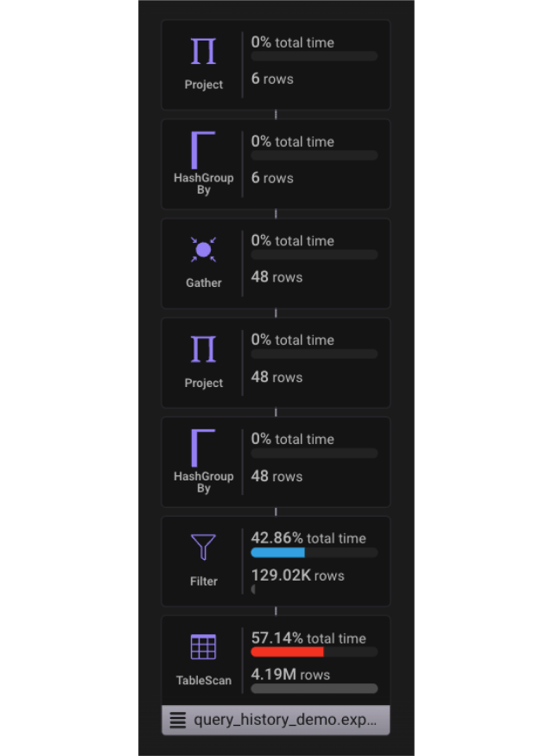Select the TableScan node card
Image resolution: width=553 pixels, height=756 pixels.
pyautogui.click(x=276, y=658)
